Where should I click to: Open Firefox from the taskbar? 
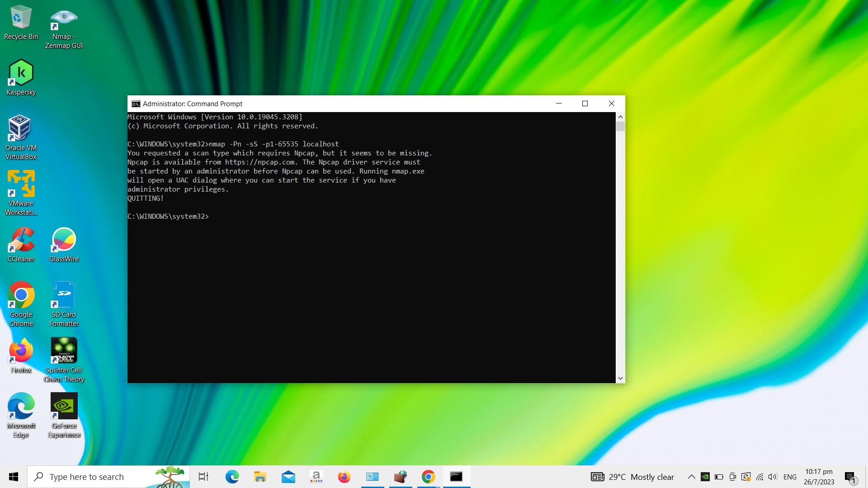tap(344, 477)
